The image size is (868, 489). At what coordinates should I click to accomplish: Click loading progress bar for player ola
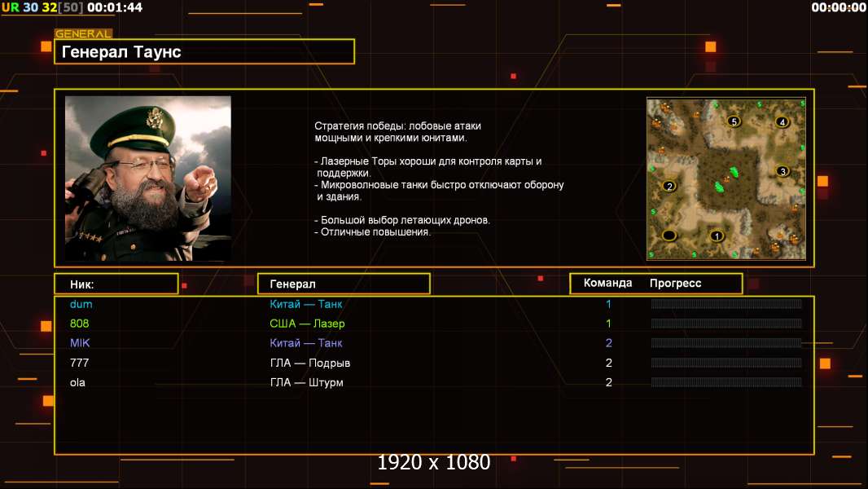click(x=726, y=382)
